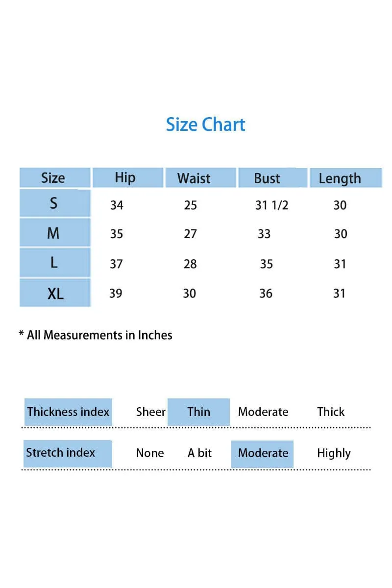Select the Length column header

click(345, 178)
